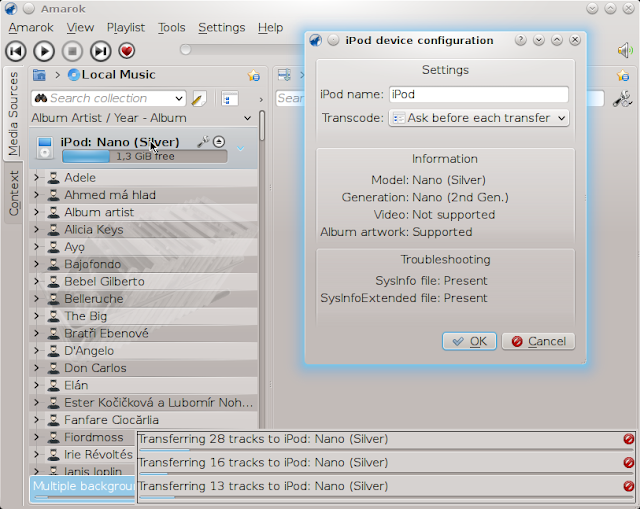640x509 pixels.
Task: Toggle the merged collection view icon
Action: click(230, 98)
